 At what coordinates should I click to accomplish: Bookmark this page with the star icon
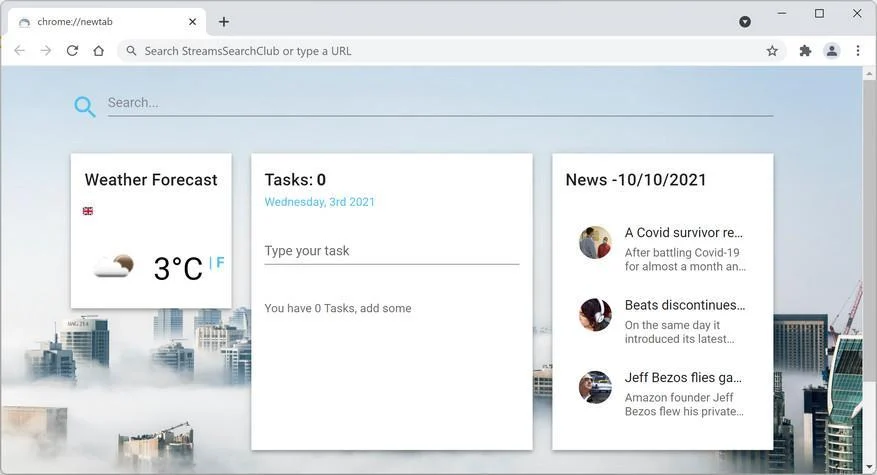click(x=772, y=51)
